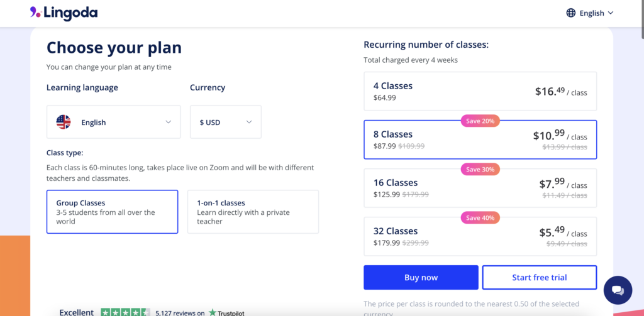Choose the 16 Classes plan
The width and height of the screenshot is (644, 316).
pyautogui.click(x=480, y=188)
